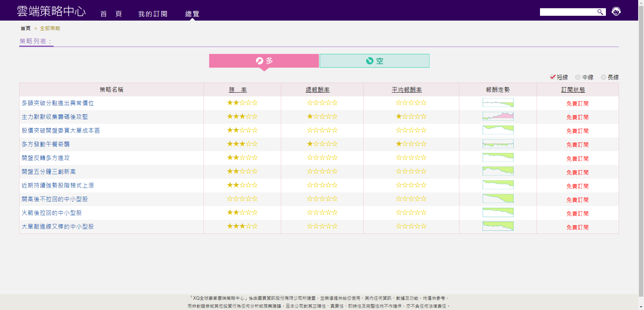This screenshot has width=644, height=310.
Task: Click 免費訂閱 for 開盤反轉多方進攻
Action: pos(577,158)
